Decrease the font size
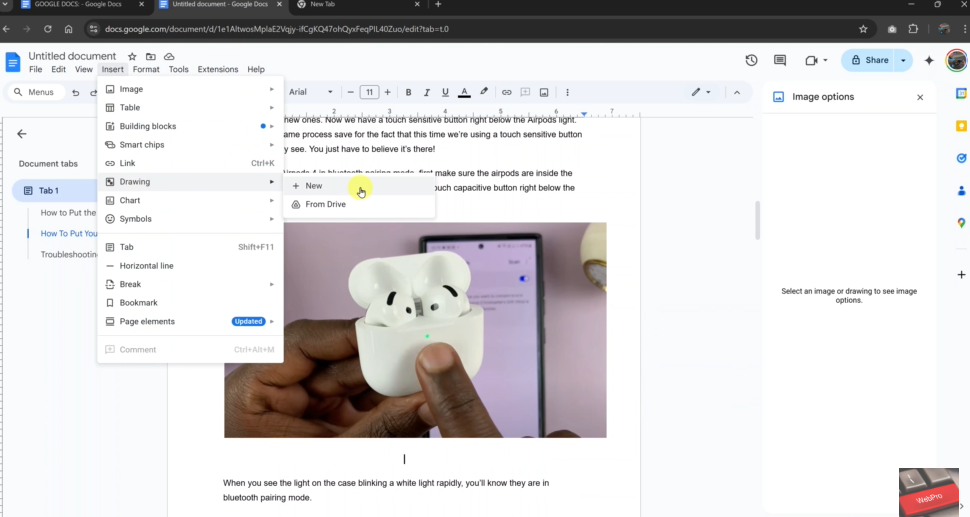This screenshot has width=970, height=517. pos(350,92)
